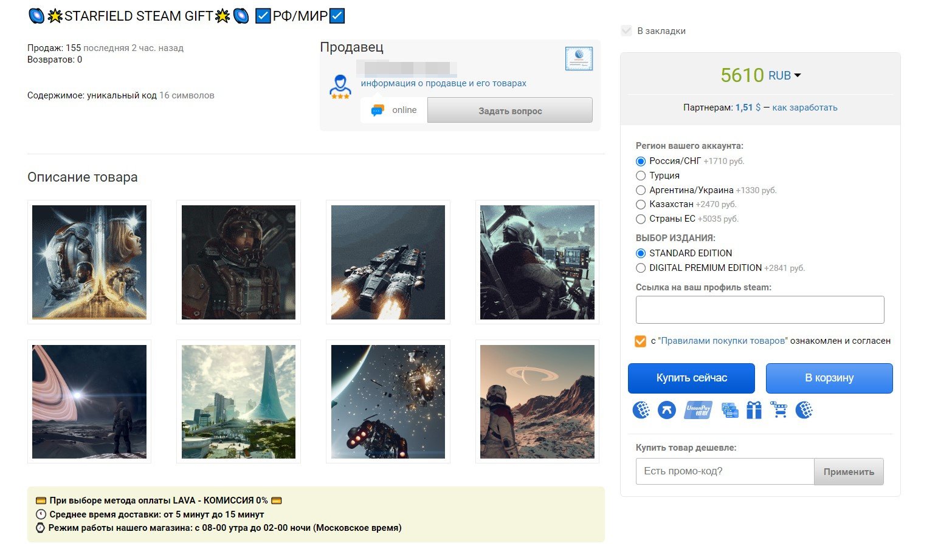This screenshot has height=560, width=938.
Task: Select the Казахстан region option
Action: (x=641, y=205)
